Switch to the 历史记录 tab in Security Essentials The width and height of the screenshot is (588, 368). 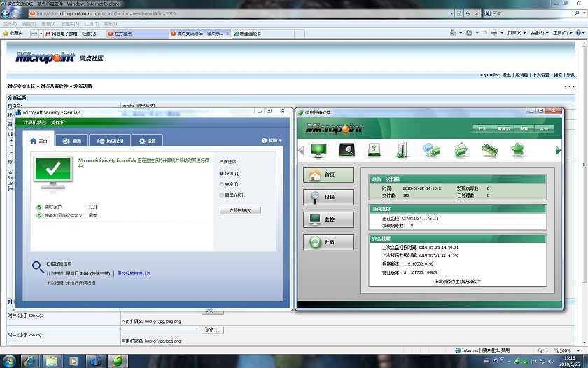(x=110, y=141)
